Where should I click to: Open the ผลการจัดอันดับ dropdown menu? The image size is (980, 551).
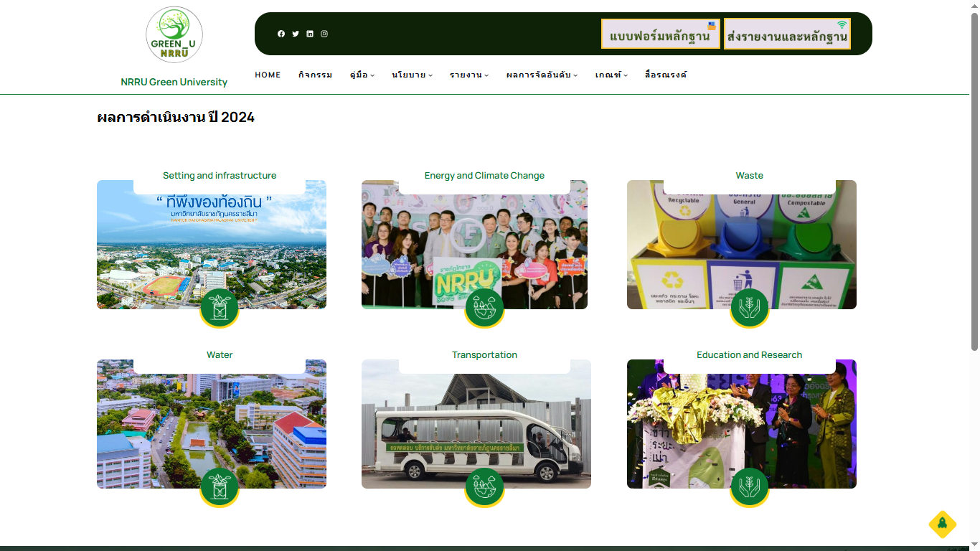tap(542, 75)
